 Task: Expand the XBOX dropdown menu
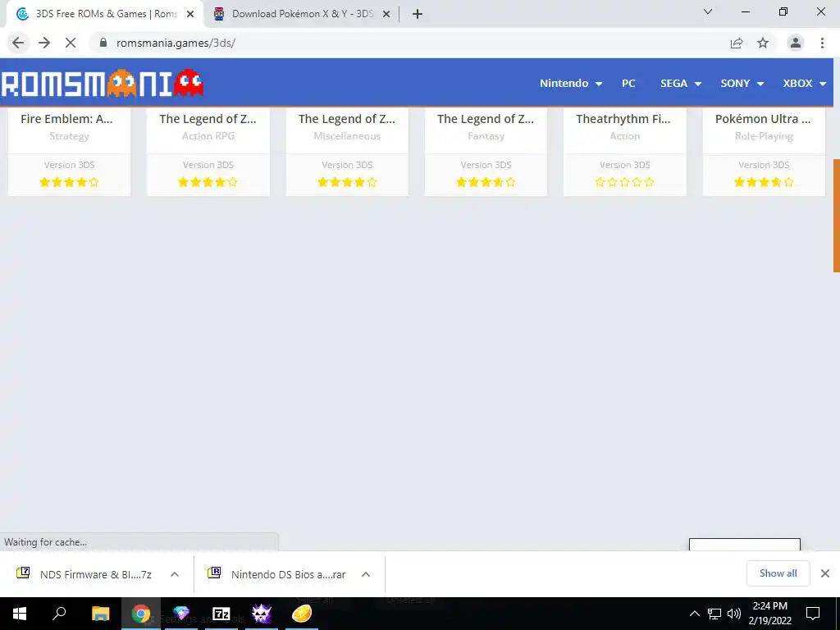click(804, 83)
